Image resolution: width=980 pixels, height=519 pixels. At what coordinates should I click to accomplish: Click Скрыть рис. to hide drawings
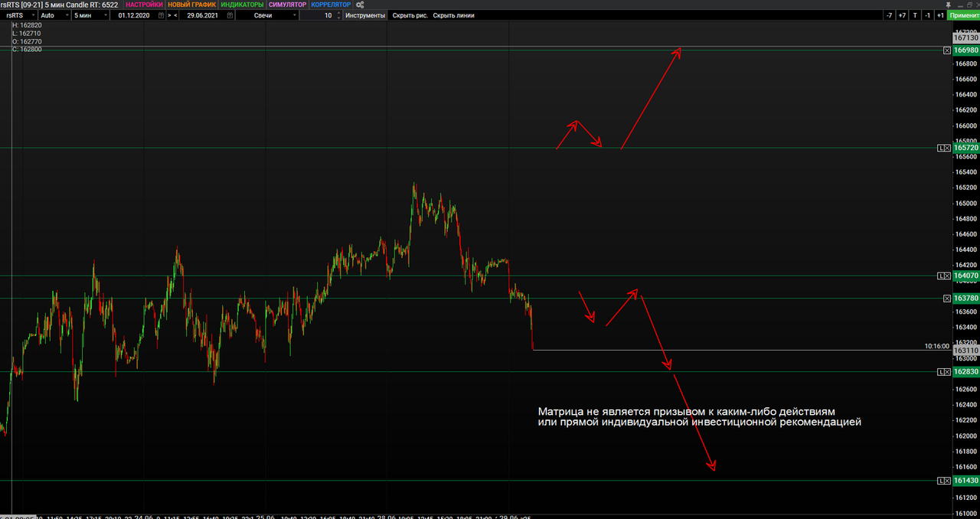click(x=410, y=15)
